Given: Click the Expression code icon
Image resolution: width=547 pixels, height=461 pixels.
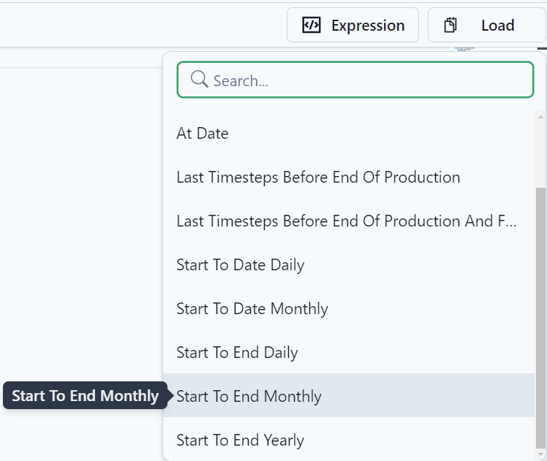Looking at the screenshot, I should click(311, 25).
